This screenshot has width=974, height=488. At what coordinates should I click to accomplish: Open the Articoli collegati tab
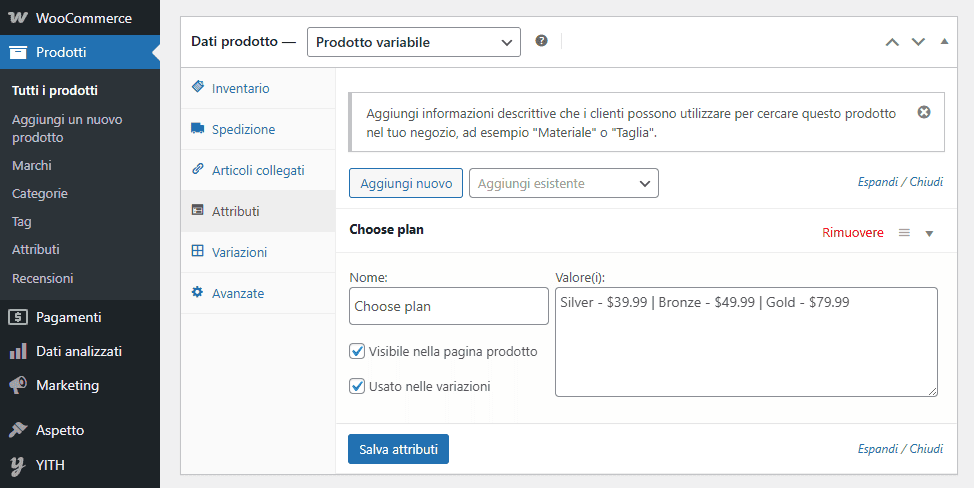point(258,170)
